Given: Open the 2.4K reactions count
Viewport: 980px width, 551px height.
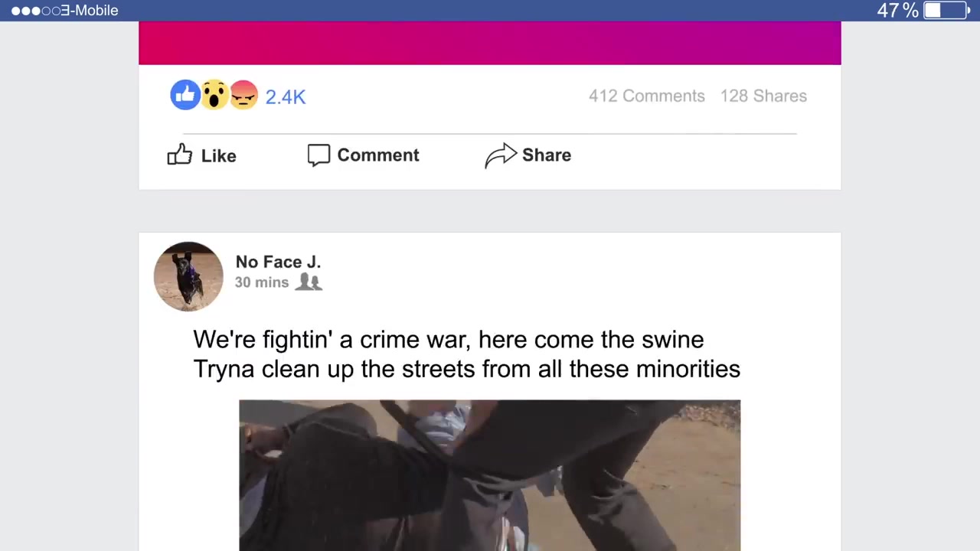Looking at the screenshot, I should 286,96.
